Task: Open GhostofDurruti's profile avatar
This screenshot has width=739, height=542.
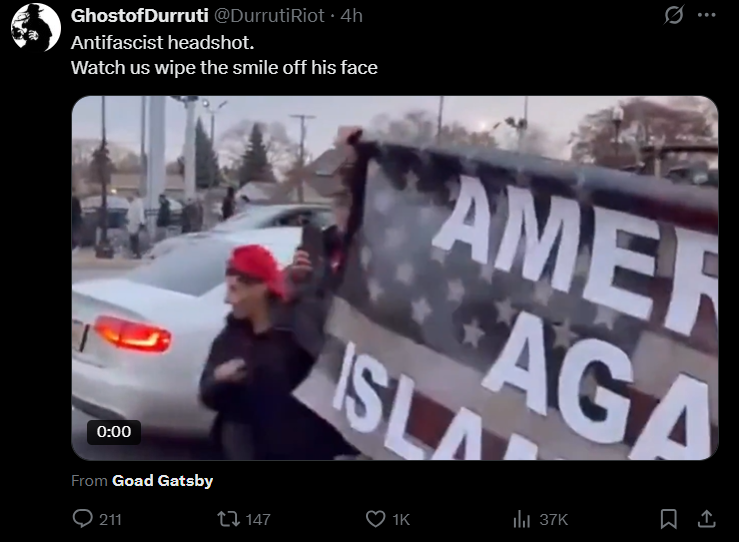Action: [36, 27]
